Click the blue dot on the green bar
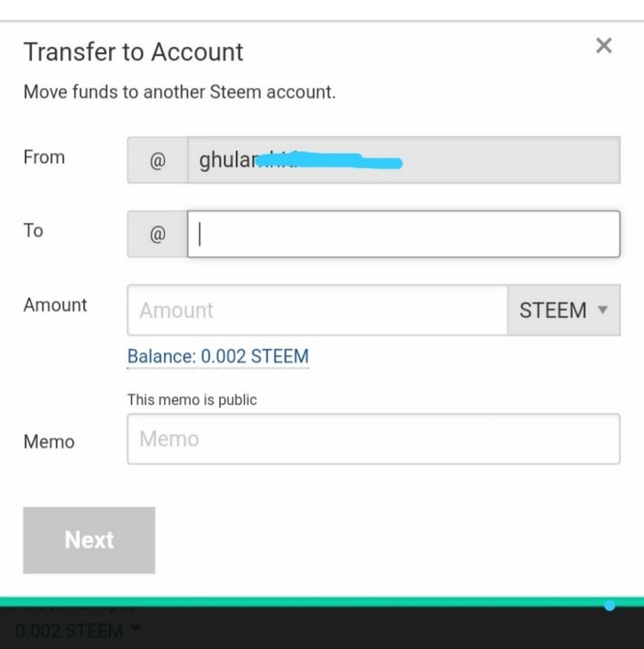 click(x=609, y=606)
